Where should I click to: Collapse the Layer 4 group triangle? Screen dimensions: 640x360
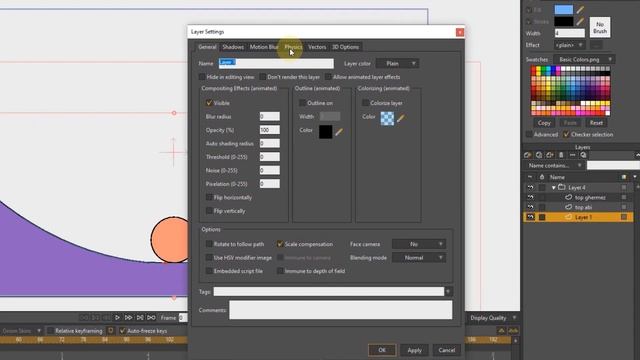[553, 187]
